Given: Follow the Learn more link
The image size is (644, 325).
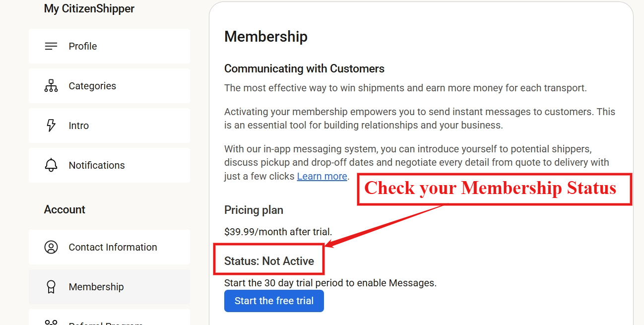Looking at the screenshot, I should point(322,176).
